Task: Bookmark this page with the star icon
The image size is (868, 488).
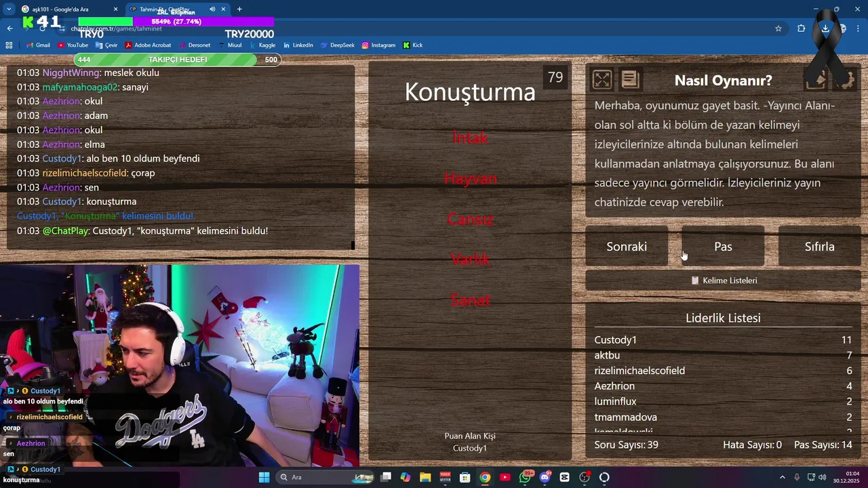Action: [x=778, y=28]
